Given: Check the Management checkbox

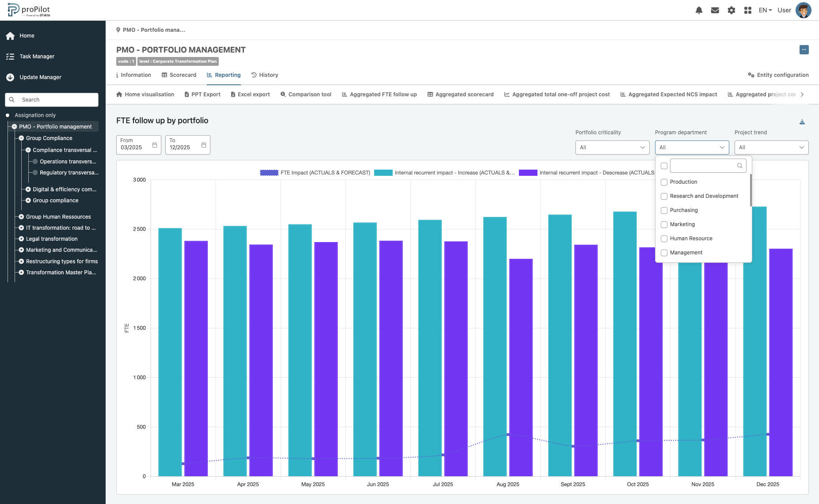Looking at the screenshot, I should [x=664, y=253].
